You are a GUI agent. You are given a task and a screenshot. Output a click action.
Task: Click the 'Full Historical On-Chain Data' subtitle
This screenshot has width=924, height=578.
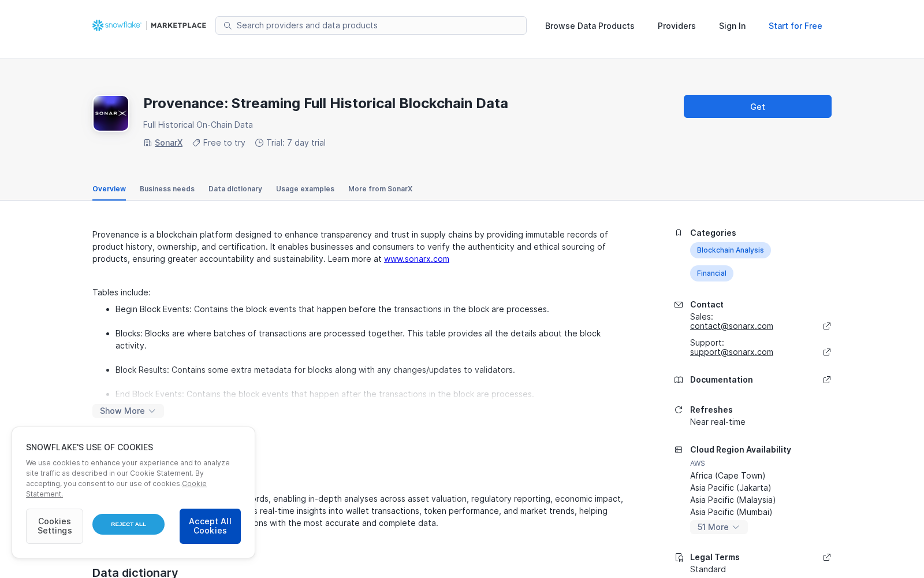tap(198, 125)
